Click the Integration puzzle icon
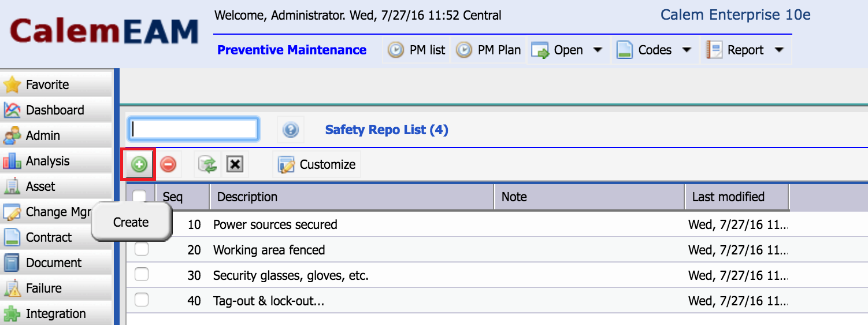Screen dimensions: 868x325 pos(12,314)
